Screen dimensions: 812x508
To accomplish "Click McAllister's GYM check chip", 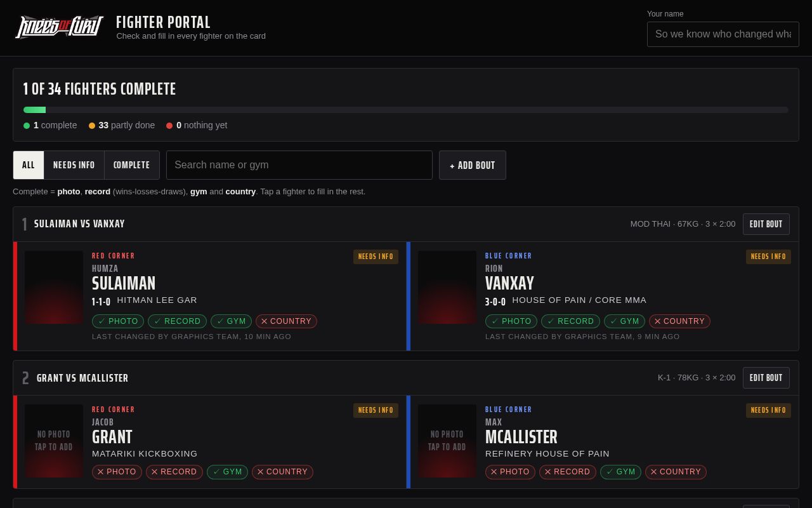I will click(x=620, y=472).
